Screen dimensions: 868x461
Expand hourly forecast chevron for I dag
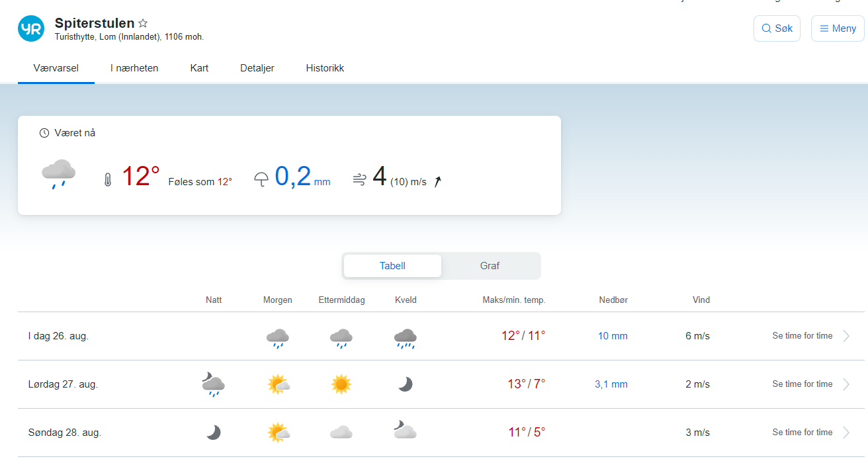[x=846, y=336]
